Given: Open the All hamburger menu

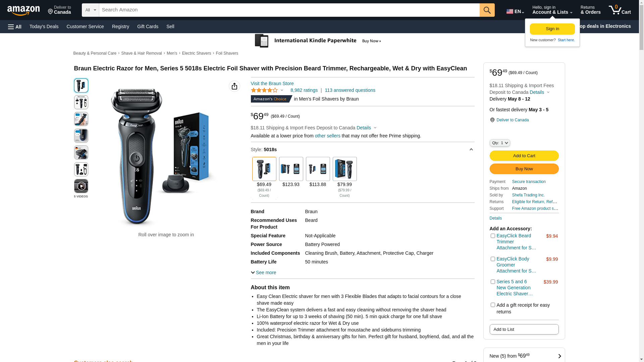Looking at the screenshot, I should tap(15, 26).
